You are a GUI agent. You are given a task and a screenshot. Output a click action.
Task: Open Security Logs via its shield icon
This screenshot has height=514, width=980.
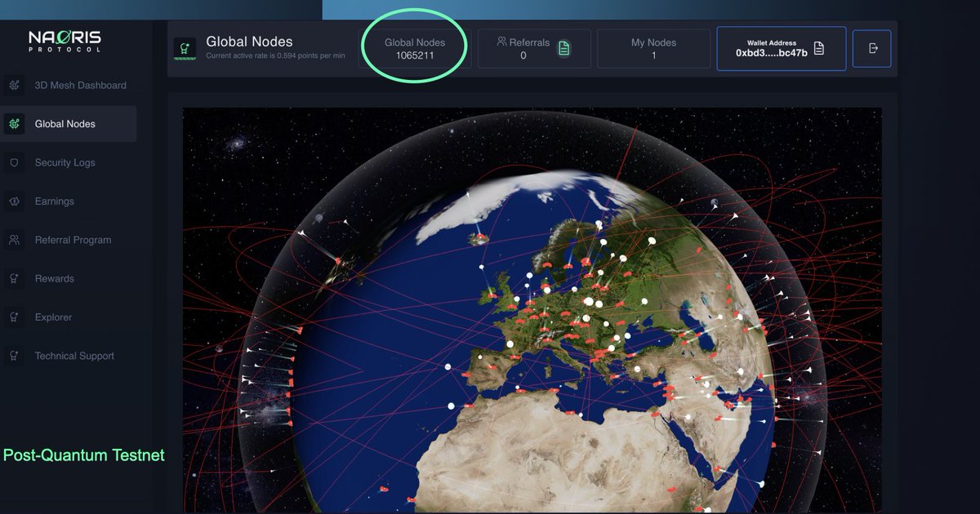coord(13,162)
